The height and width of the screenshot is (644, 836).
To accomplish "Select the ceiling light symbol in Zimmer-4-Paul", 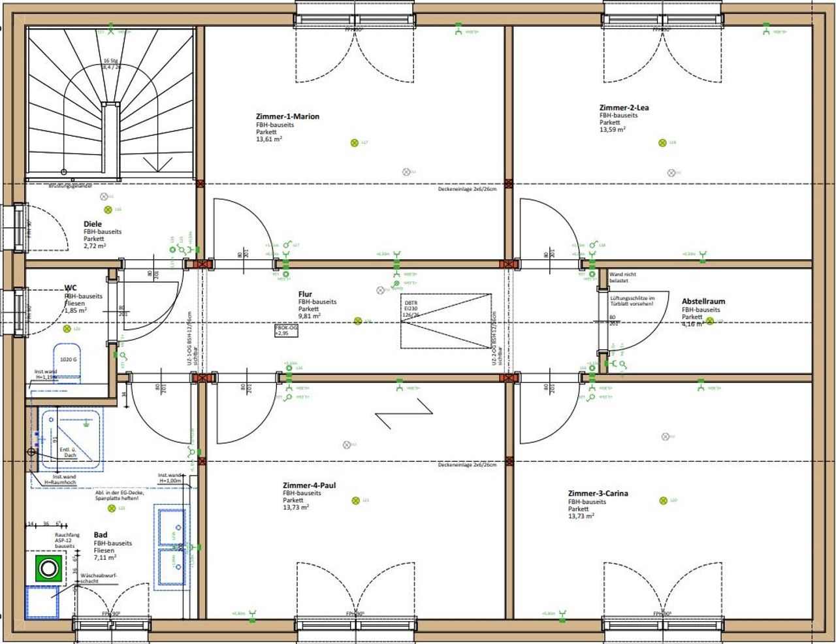I will (x=356, y=500).
